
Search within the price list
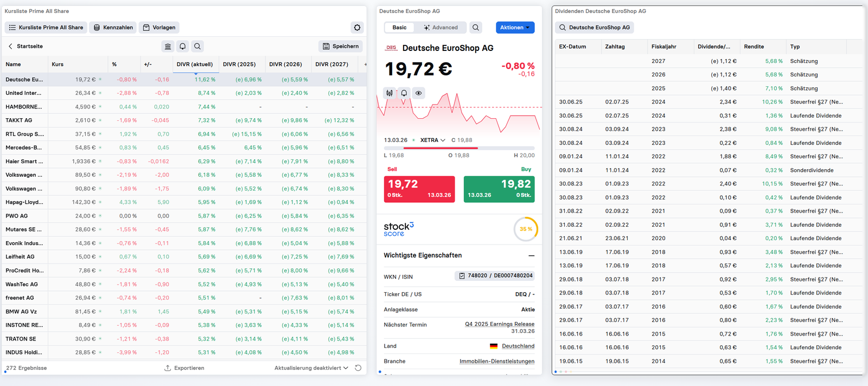[197, 47]
